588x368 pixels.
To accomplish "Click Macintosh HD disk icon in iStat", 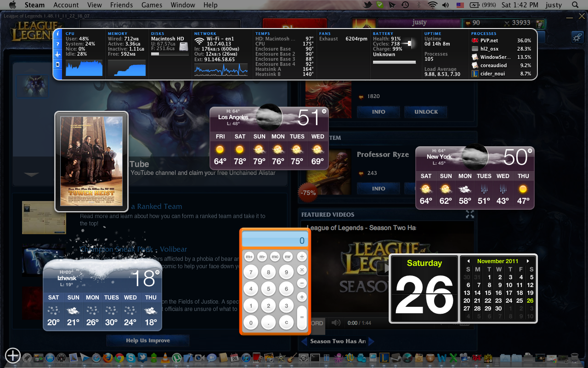I will click(184, 46).
